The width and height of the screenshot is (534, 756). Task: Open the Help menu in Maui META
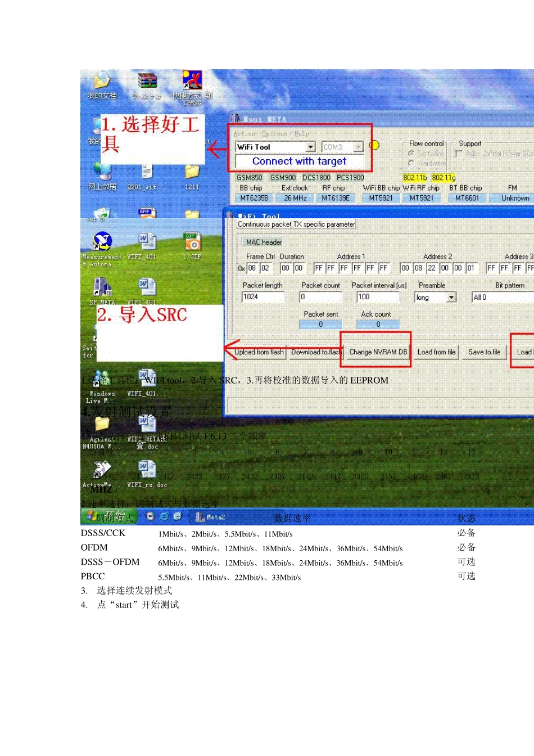(x=301, y=134)
